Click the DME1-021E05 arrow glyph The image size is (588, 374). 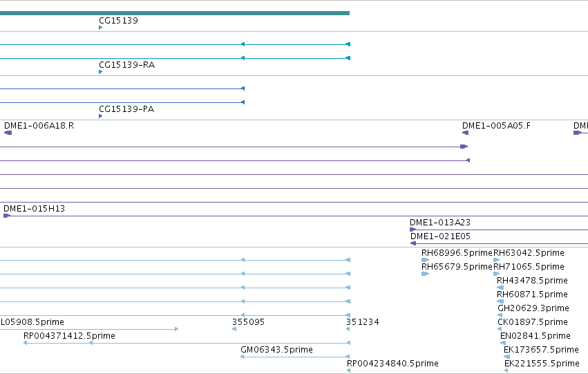pos(413,243)
